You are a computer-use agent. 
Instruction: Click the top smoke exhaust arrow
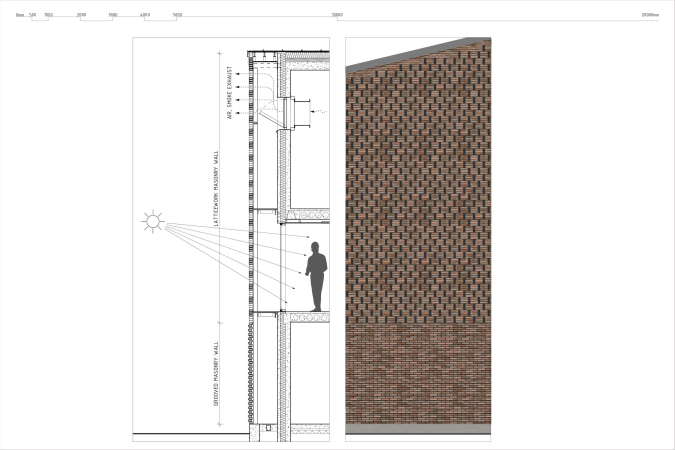point(239,74)
